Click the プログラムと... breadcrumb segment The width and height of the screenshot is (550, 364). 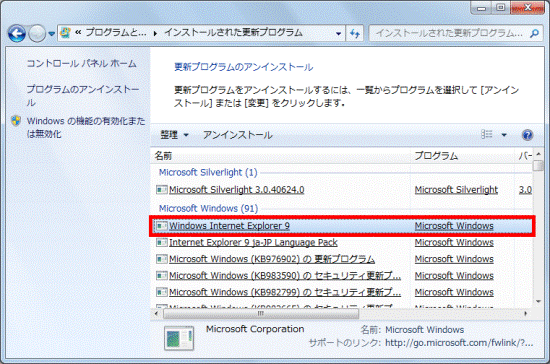coord(116,33)
